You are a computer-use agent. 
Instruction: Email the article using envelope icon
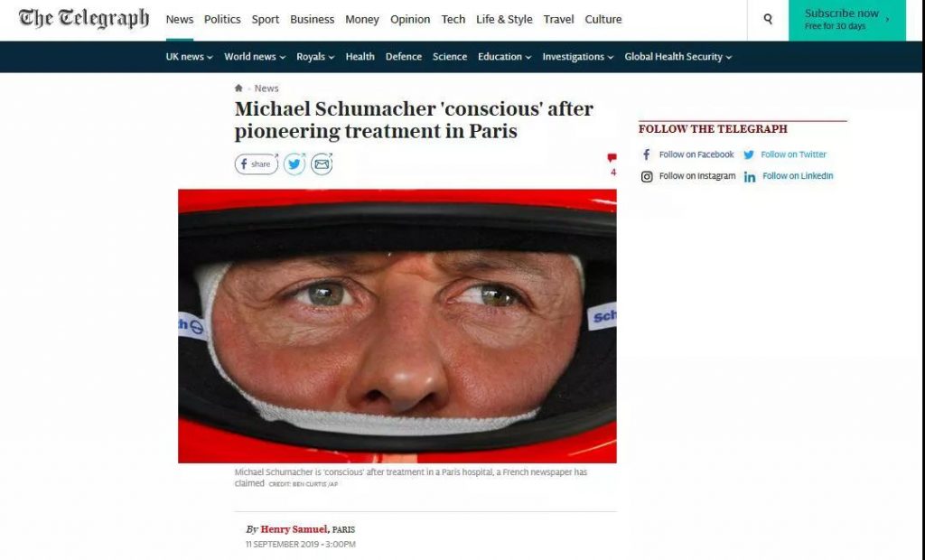322,164
